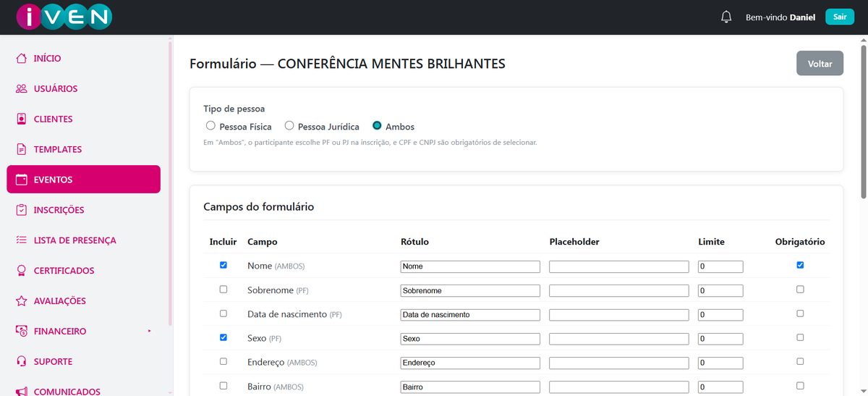
Task: Select Pessoa Física radio option
Action: click(x=210, y=126)
